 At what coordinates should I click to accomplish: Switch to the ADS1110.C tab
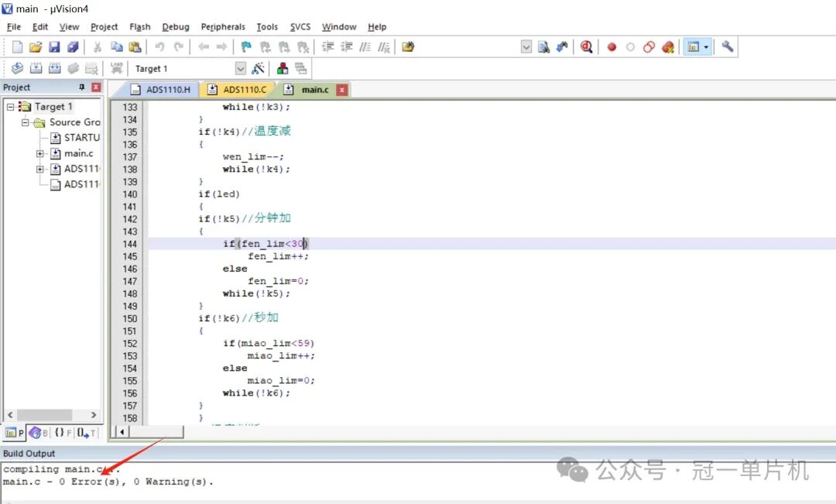238,90
